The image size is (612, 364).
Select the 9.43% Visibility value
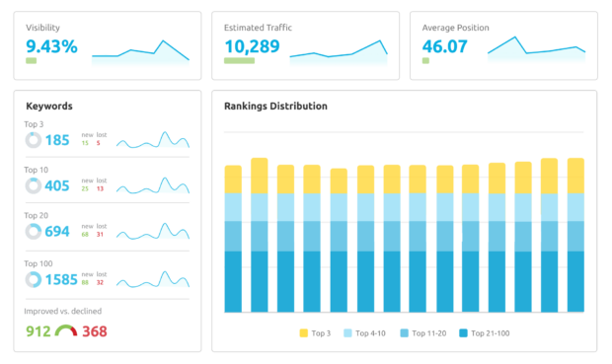tap(52, 46)
